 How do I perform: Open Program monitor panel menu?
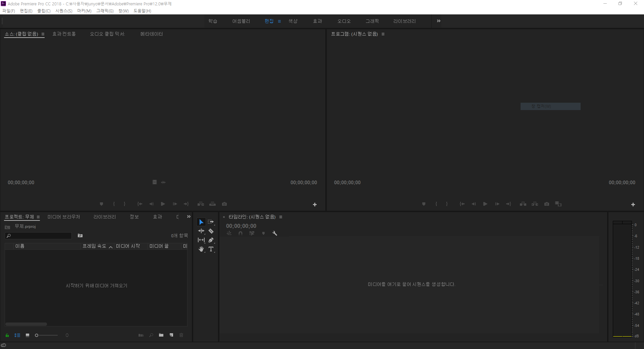[x=383, y=34]
